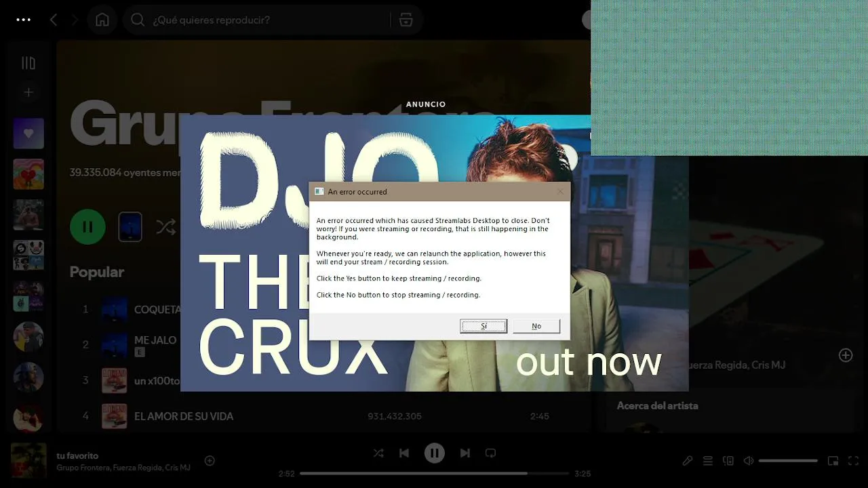The width and height of the screenshot is (868, 488).
Task: Open the second sidebar playlist cover below Liked Songs
Action: pyautogui.click(x=28, y=174)
